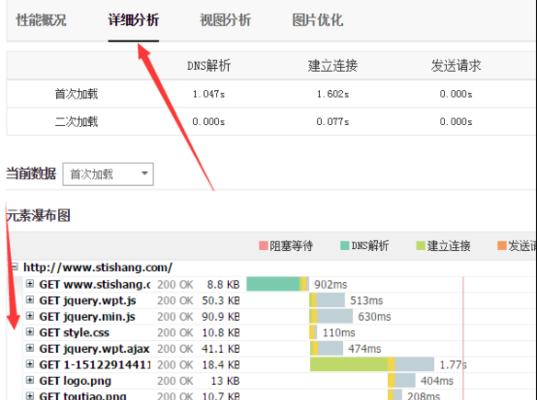Image resolution: width=537 pixels, height=400 pixels.
Task: Expand the GET www.stishang.c request row
Action: tap(30, 284)
